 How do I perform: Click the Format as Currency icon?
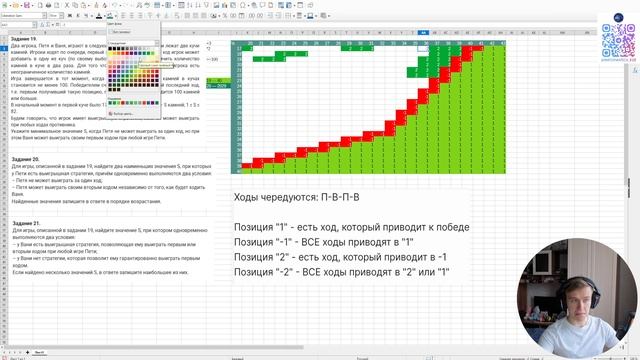point(213,16)
